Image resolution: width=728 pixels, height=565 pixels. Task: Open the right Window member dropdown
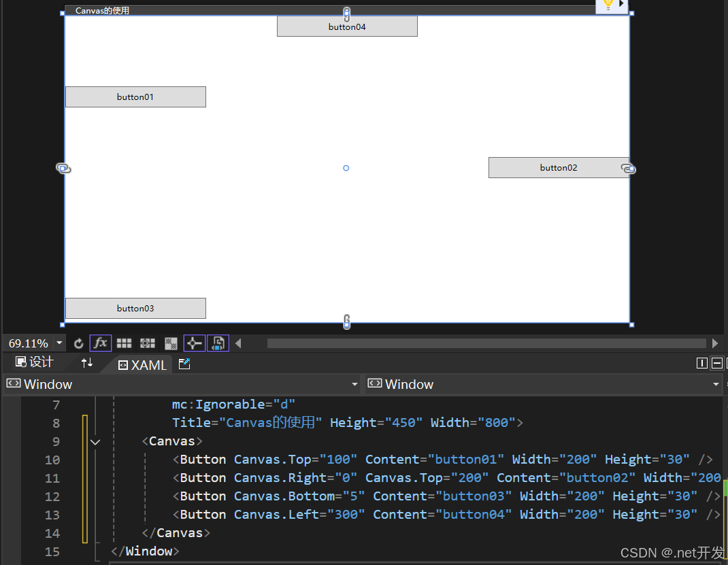[x=543, y=384]
